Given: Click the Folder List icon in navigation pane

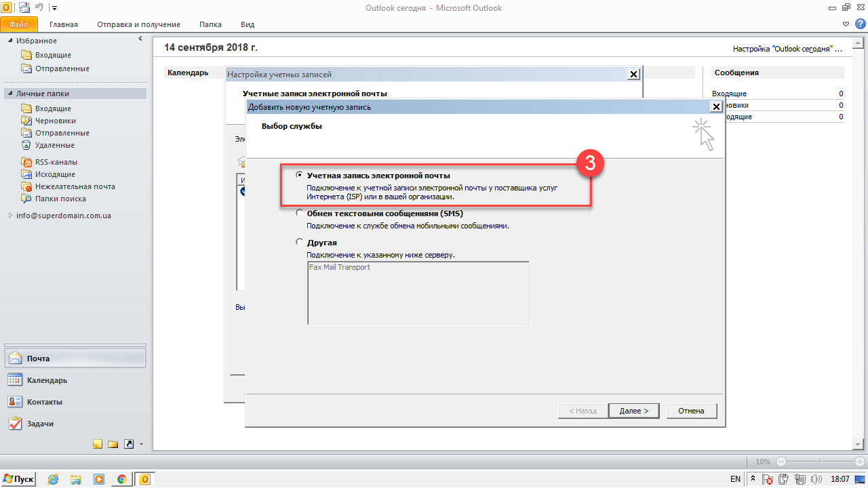Looking at the screenshot, I should (x=113, y=444).
